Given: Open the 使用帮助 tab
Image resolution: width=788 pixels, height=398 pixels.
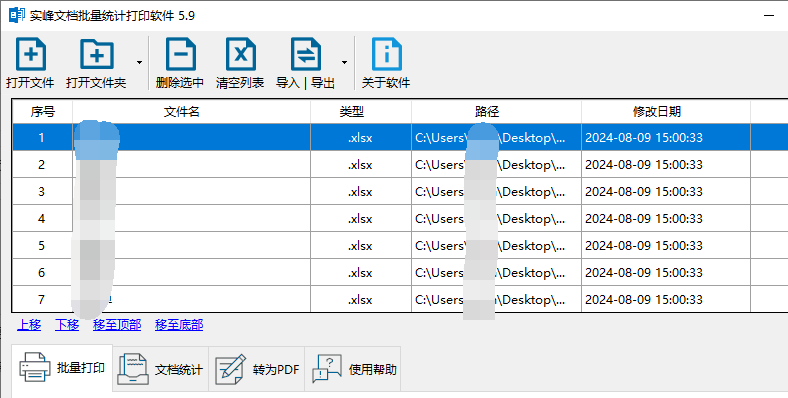Looking at the screenshot, I should pyautogui.click(x=353, y=369).
